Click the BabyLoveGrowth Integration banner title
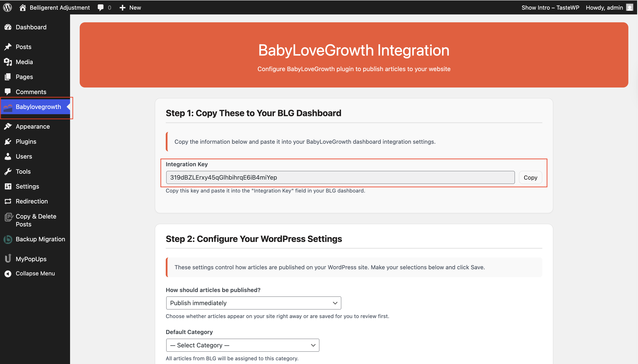The height and width of the screenshot is (364, 638). (354, 51)
